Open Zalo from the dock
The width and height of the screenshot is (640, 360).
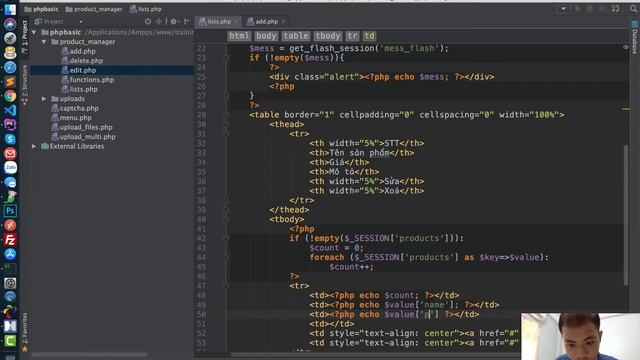[10, 167]
